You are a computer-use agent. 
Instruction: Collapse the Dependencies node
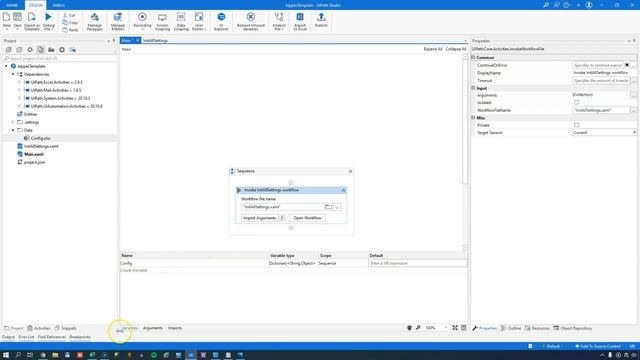point(13,74)
